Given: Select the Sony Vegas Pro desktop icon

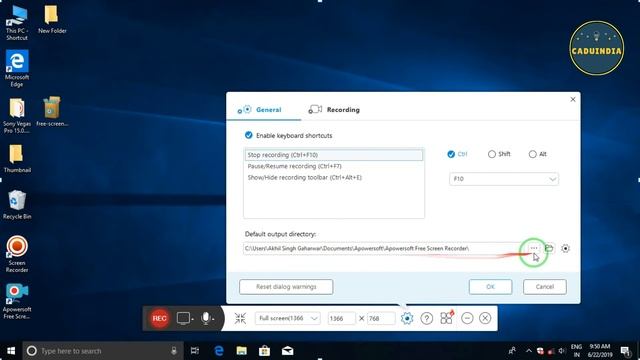Looking at the screenshot, I should (x=17, y=116).
